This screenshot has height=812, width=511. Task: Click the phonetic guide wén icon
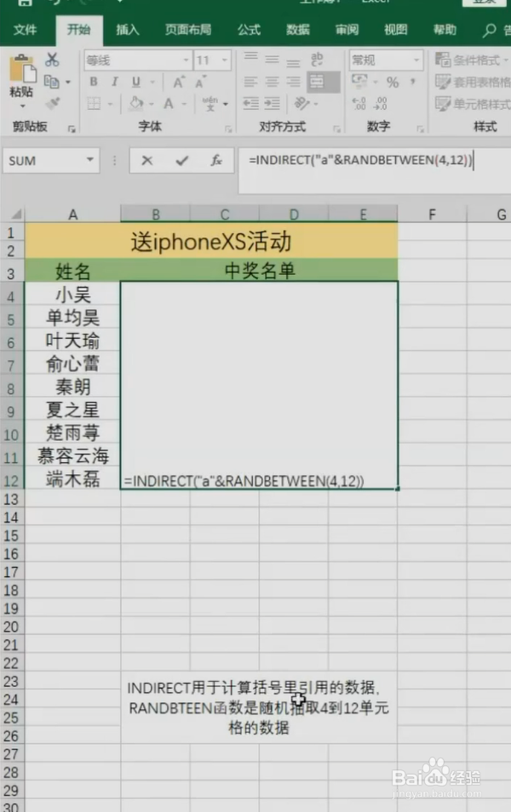210,104
